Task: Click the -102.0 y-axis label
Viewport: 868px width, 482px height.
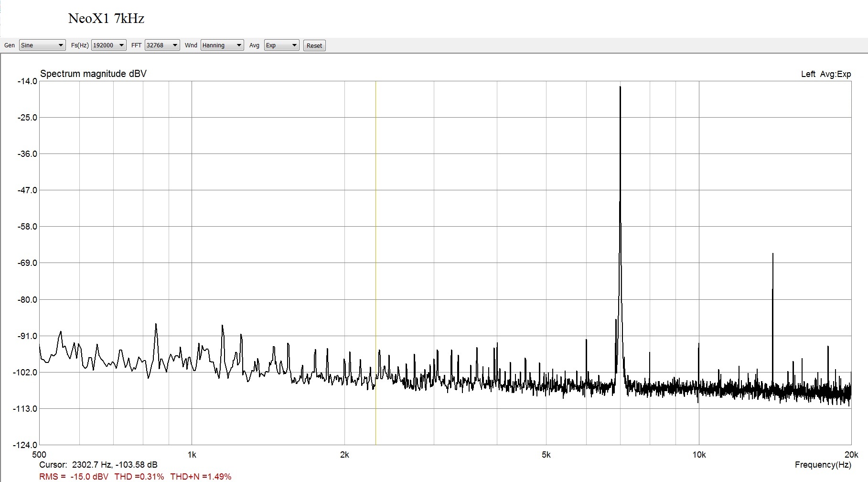Action: (x=26, y=372)
